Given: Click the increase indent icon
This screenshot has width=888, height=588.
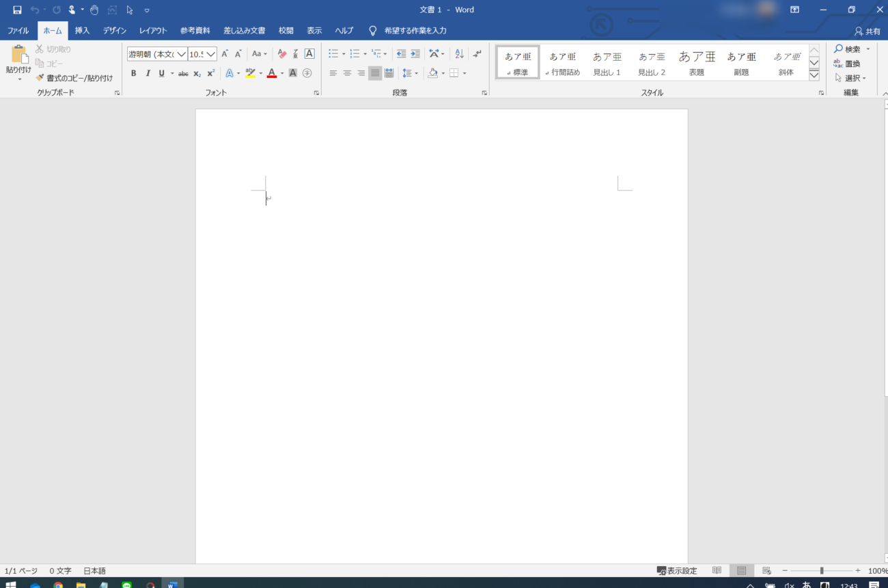Looking at the screenshot, I should [415, 54].
